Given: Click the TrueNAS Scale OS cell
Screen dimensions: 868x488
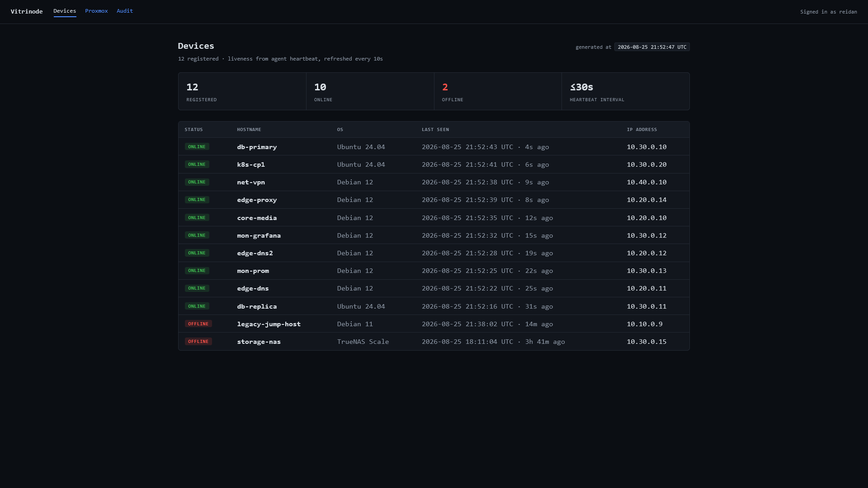Looking at the screenshot, I should 363,342.
